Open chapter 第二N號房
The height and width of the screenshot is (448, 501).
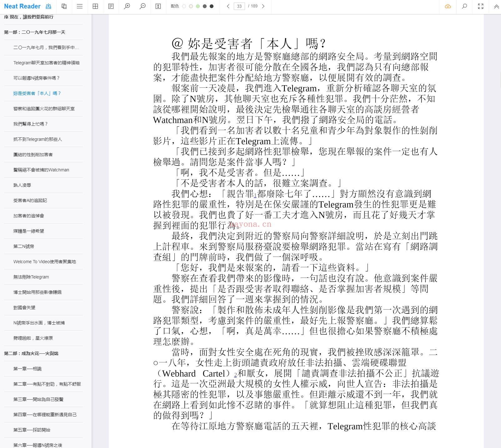(23, 246)
